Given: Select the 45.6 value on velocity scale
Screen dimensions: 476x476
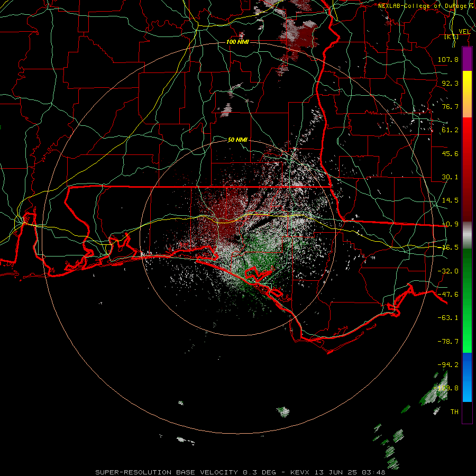Looking at the screenshot, I should (450, 153).
